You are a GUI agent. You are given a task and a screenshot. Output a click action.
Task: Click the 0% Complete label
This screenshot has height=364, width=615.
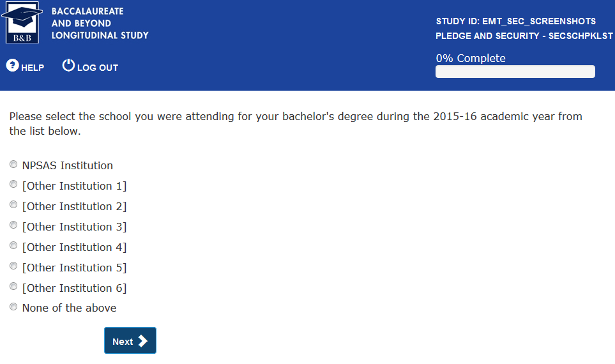tap(471, 58)
